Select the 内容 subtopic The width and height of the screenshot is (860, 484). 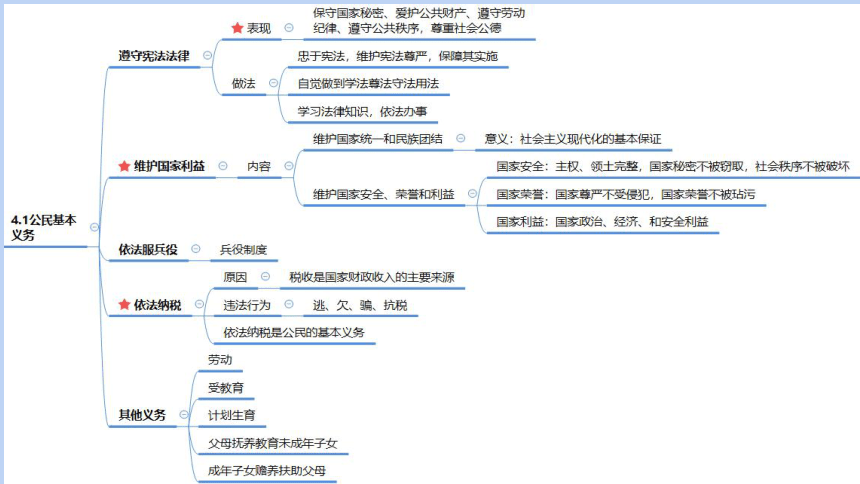259,166
